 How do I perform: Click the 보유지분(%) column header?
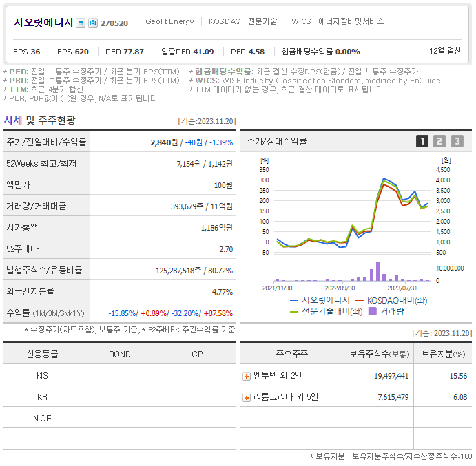point(443,354)
